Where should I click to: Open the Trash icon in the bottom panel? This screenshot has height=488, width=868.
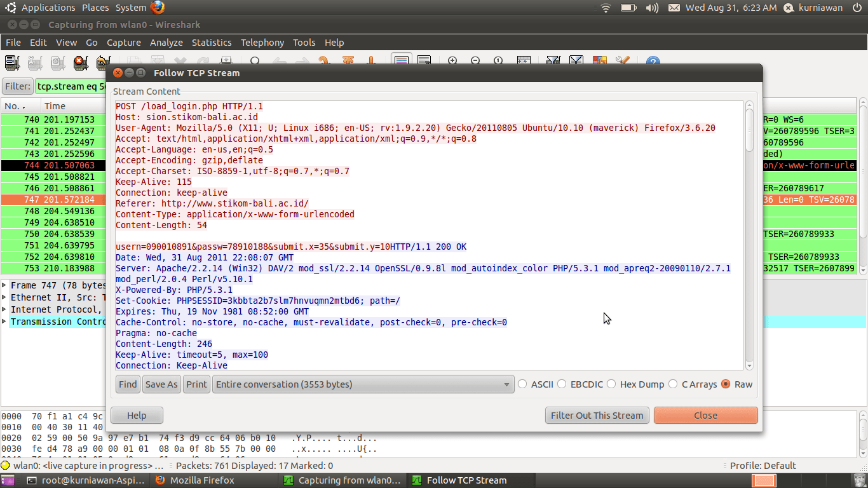tap(860, 480)
